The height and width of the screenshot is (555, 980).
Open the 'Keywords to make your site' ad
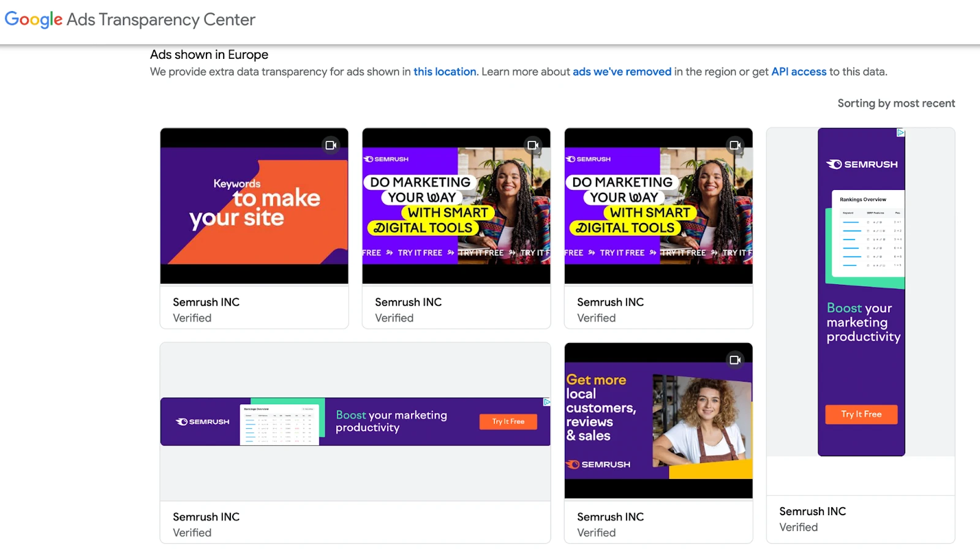click(x=254, y=206)
